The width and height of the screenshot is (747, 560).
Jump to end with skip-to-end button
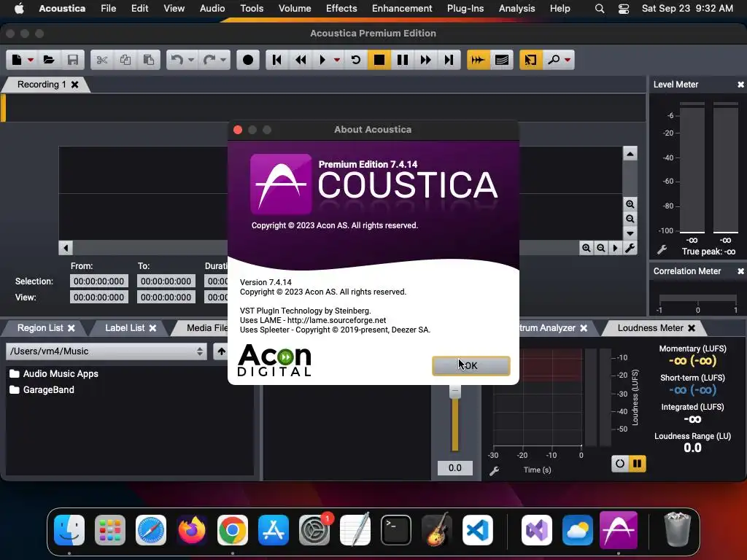[x=449, y=60]
